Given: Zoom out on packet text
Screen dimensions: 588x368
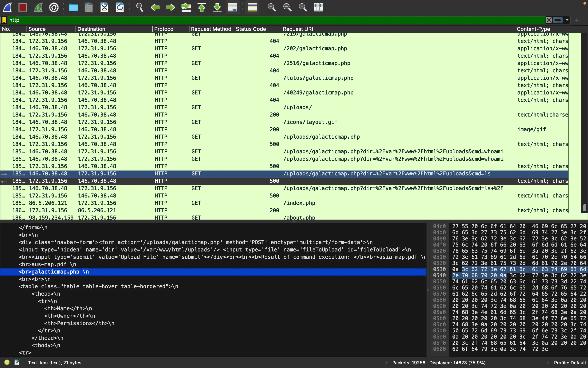Looking at the screenshot, I should (287, 7).
